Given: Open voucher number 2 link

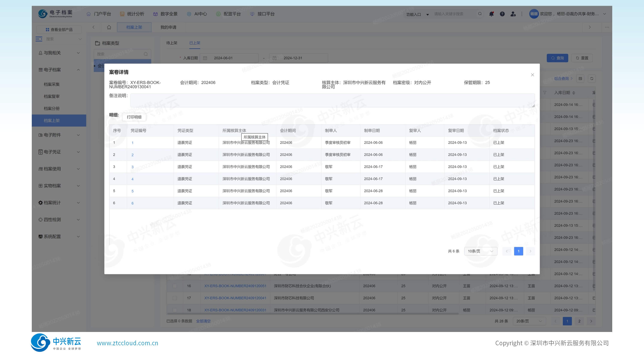Looking at the screenshot, I should click(x=132, y=155).
